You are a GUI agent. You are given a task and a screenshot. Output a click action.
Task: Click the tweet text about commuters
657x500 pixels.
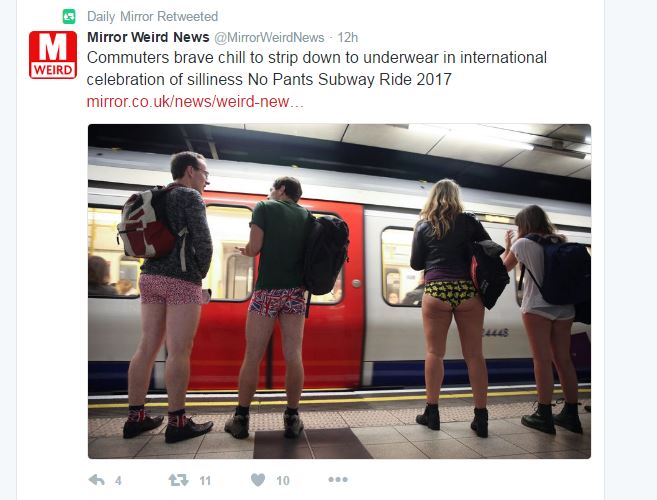coord(317,68)
